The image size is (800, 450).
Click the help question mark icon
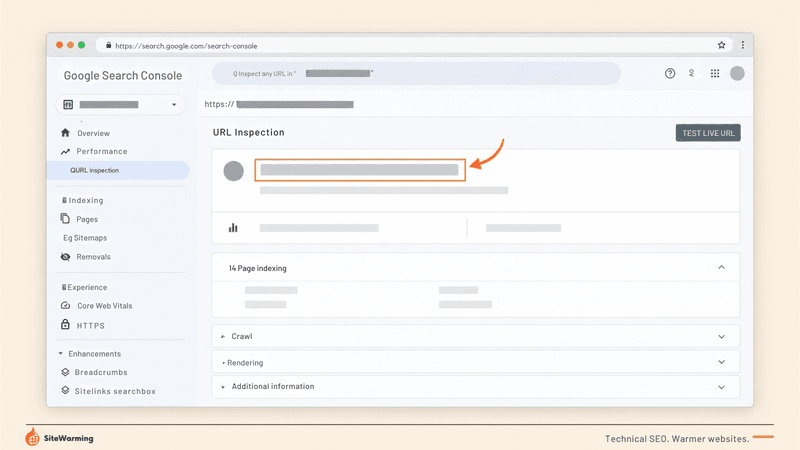pyautogui.click(x=670, y=73)
